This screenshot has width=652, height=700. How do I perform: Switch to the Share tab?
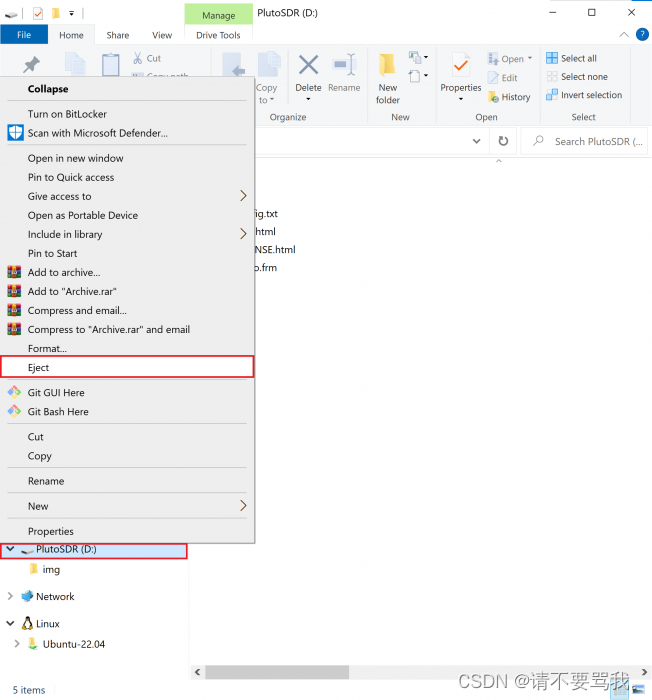click(x=118, y=35)
